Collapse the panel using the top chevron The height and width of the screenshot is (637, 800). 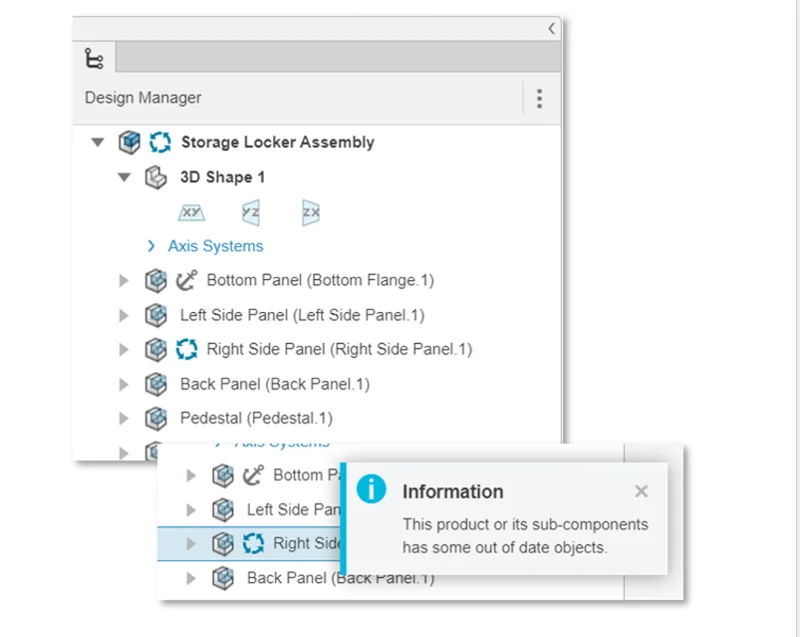coord(551,29)
